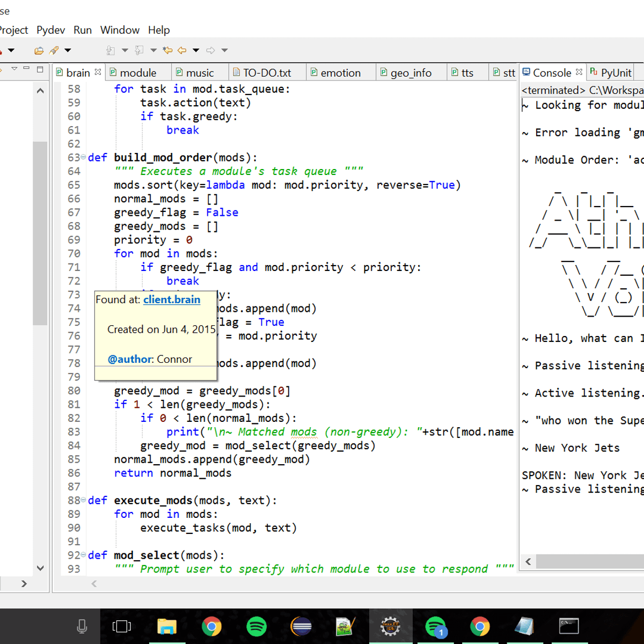This screenshot has width=644, height=644.
Task: Click the def build_mod_order function name
Action: [x=163, y=157]
